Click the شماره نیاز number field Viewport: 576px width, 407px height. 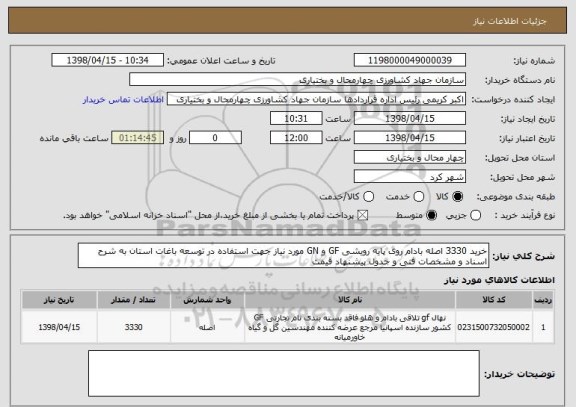point(410,60)
